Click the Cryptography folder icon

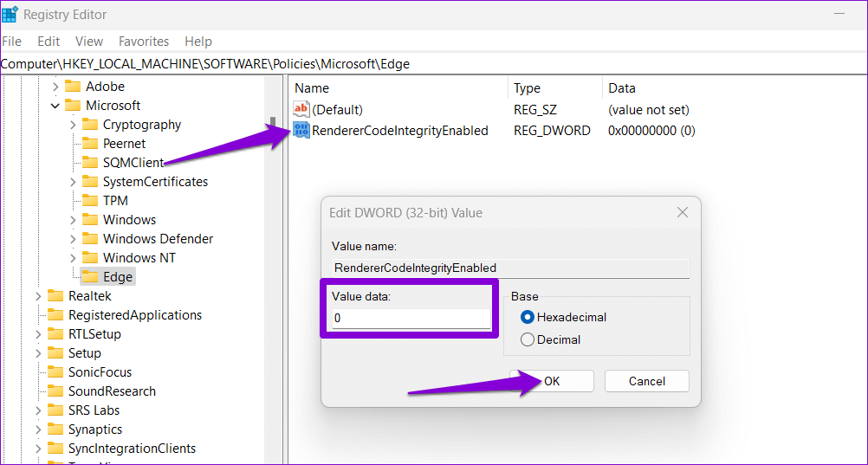pos(89,125)
